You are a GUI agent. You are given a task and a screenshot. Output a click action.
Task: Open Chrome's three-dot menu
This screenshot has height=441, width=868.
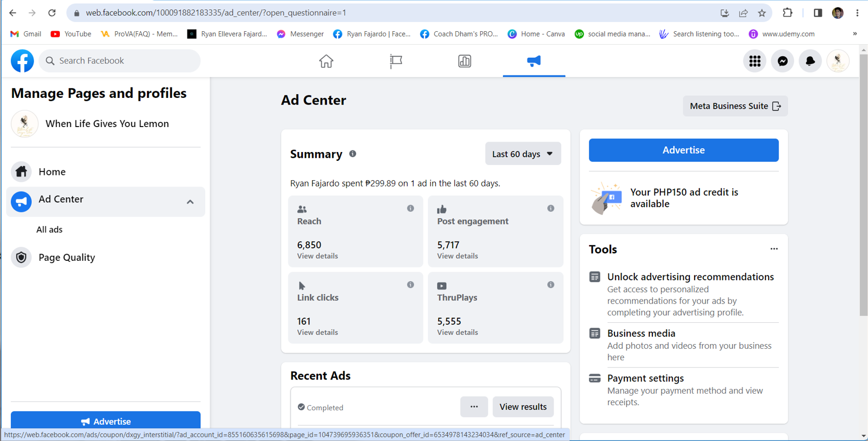(857, 12)
